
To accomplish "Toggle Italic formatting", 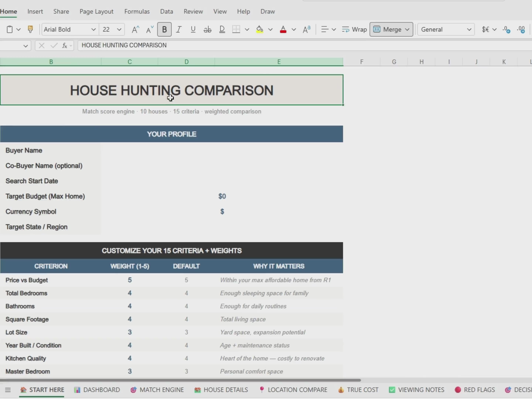I will point(178,29).
